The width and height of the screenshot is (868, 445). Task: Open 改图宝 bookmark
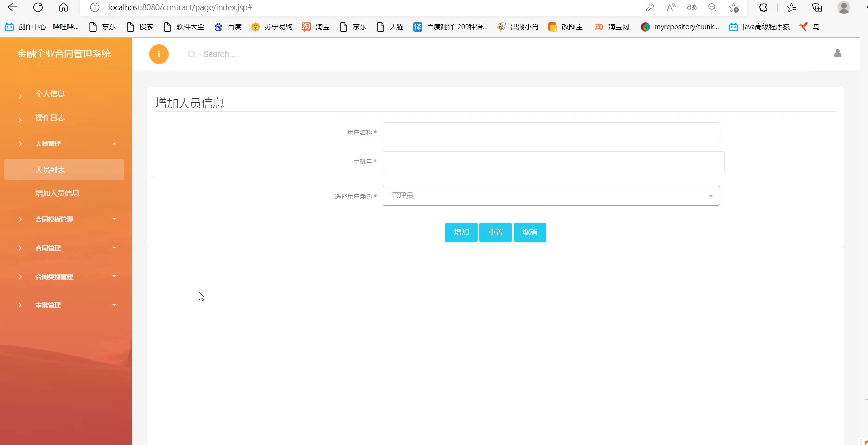(566, 27)
